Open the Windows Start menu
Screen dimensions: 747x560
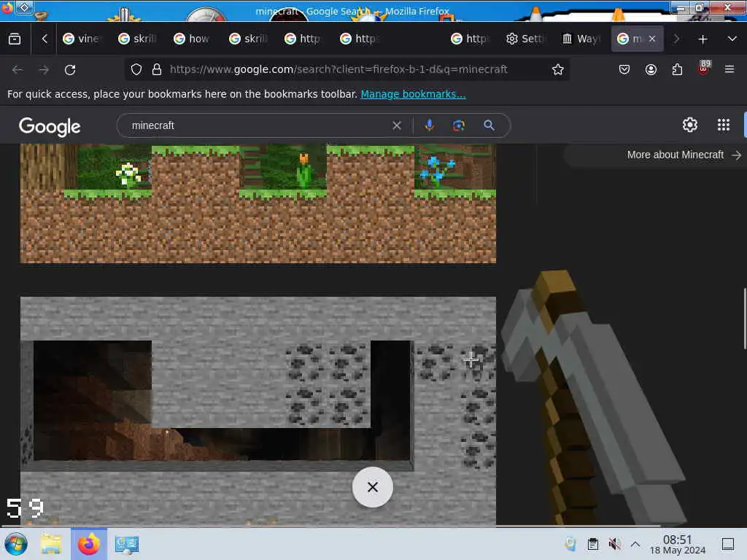[16, 544]
